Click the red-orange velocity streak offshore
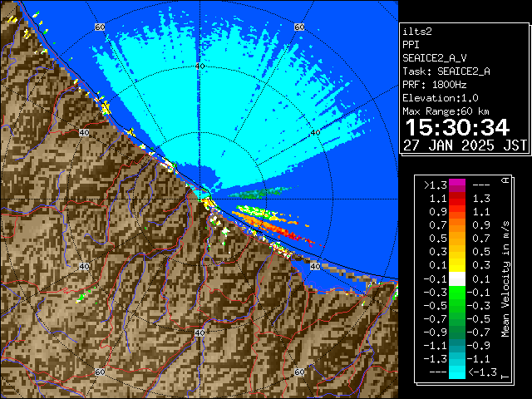This screenshot has width=532, height=399. pyautogui.click(x=275, y=227)
